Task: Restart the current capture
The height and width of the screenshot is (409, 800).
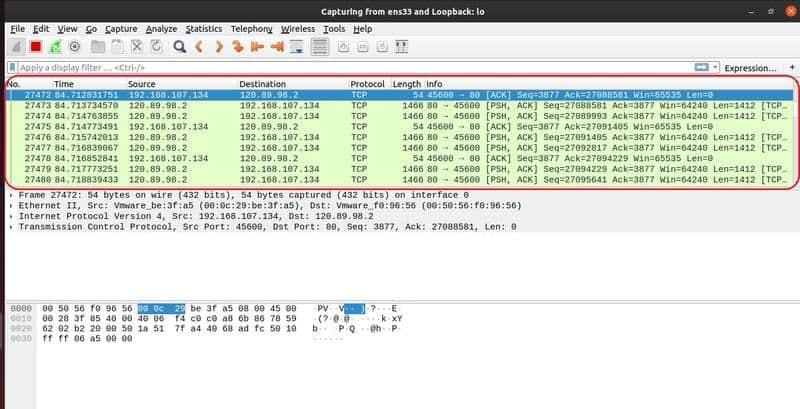Action: (x=54, y=46)
